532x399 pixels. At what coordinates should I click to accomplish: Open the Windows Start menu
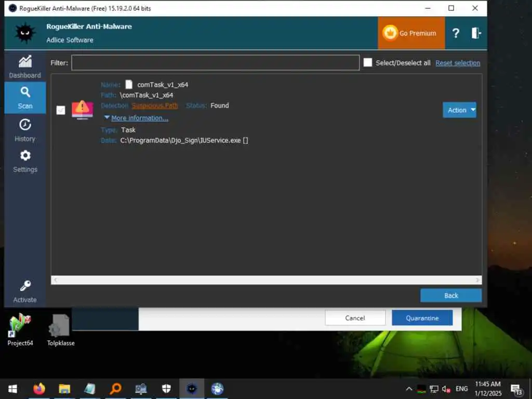pyautogui.click(x=12, y=389)
